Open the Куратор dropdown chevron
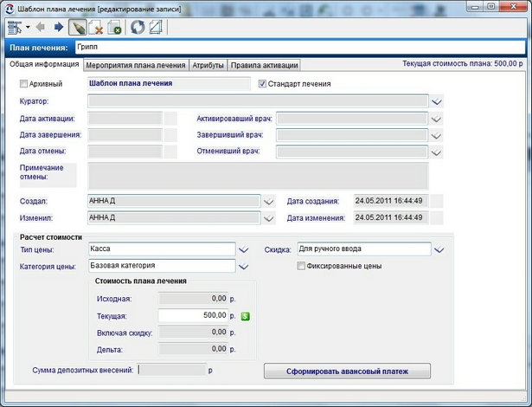 [x=437, y=101]
